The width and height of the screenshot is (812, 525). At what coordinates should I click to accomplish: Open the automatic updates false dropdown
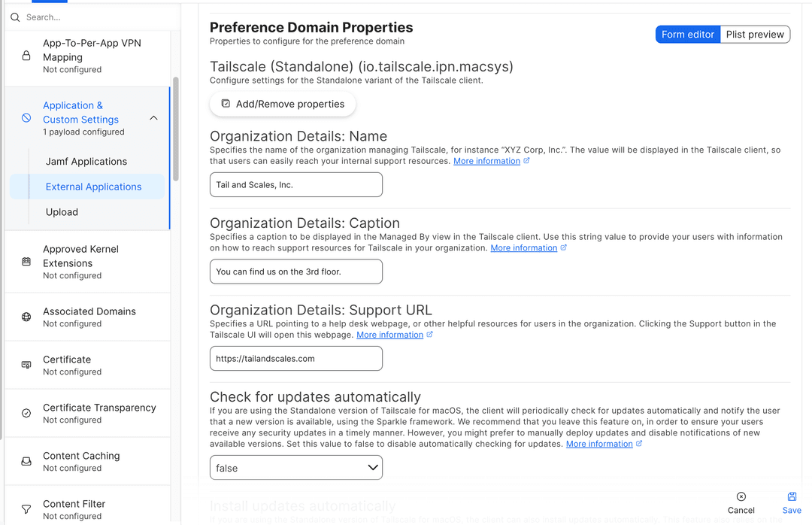point(296,468)
